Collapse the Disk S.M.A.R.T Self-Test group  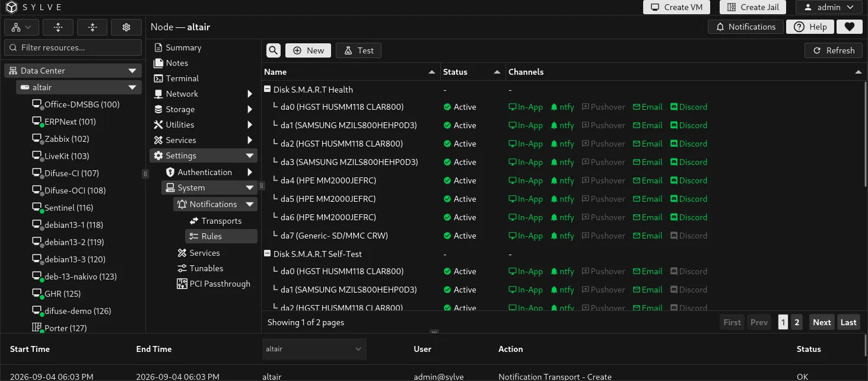click(268, 254)
